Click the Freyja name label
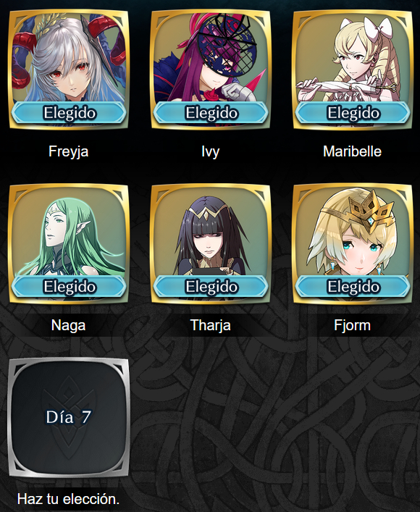This screenshot has width=420, height=512. (69, 152)
